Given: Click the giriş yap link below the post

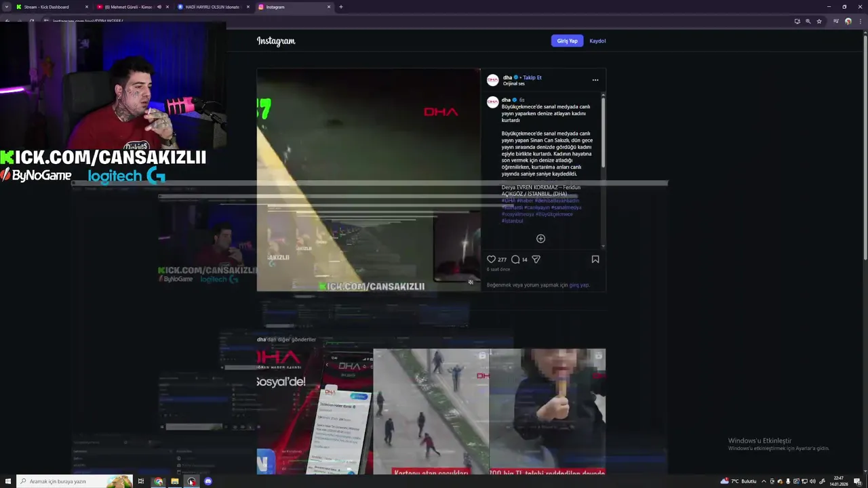Looking at the screenshot, I should pyautogui.click(x=579, y=285).
